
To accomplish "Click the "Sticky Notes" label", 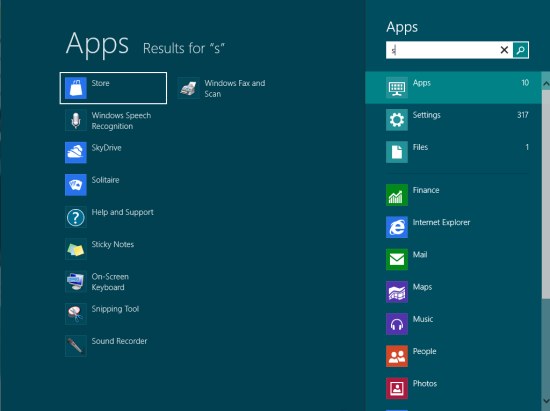I will (x=113, y=245).
